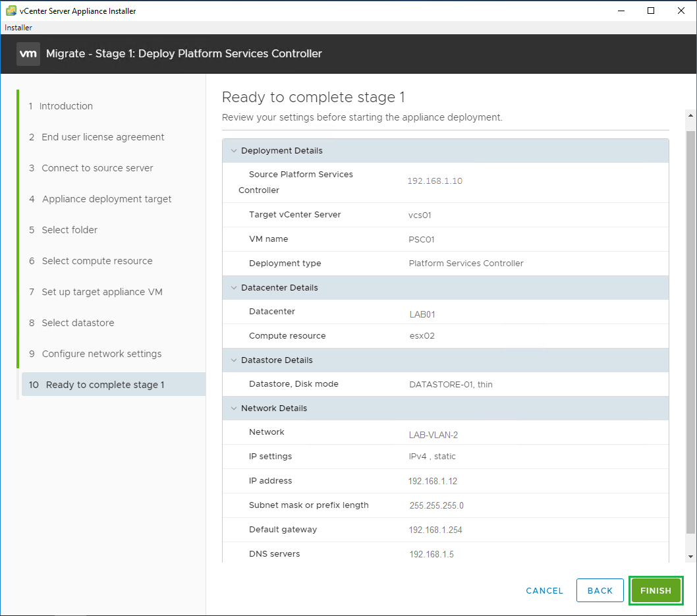The image size is (697, 616).
Task: Go back with the Back button
Action: point(599,590)
